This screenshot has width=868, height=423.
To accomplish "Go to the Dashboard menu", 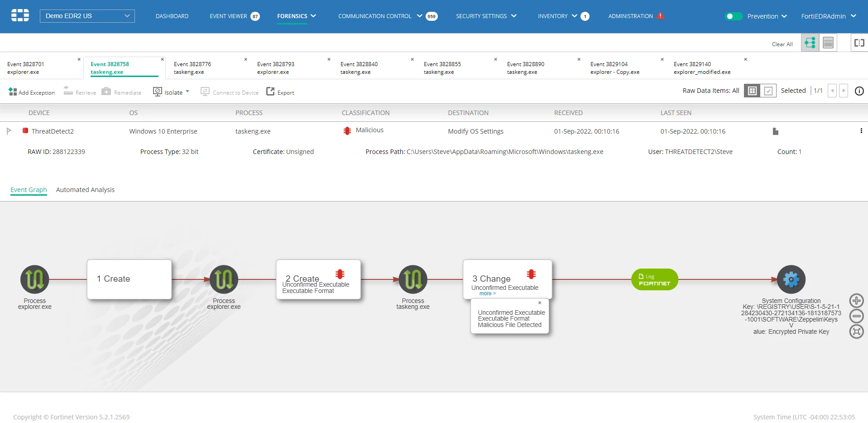I will pos(172,16).
